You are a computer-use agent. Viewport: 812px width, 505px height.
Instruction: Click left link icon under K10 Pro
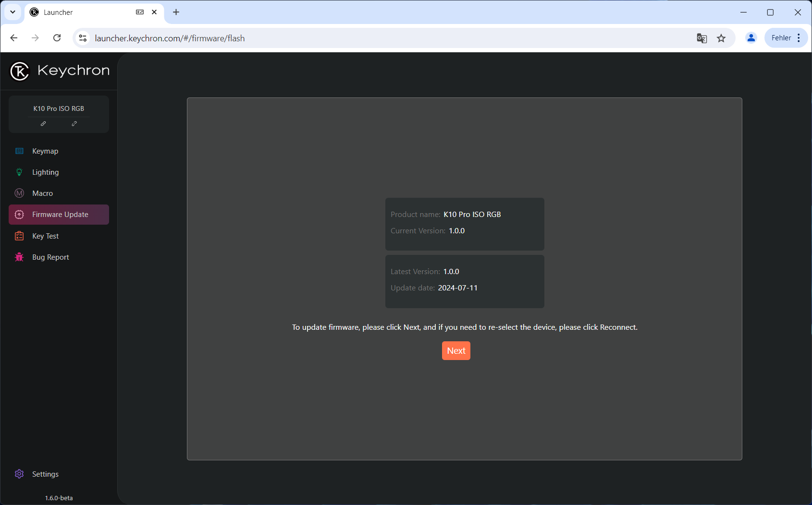(x=43, y=124)
